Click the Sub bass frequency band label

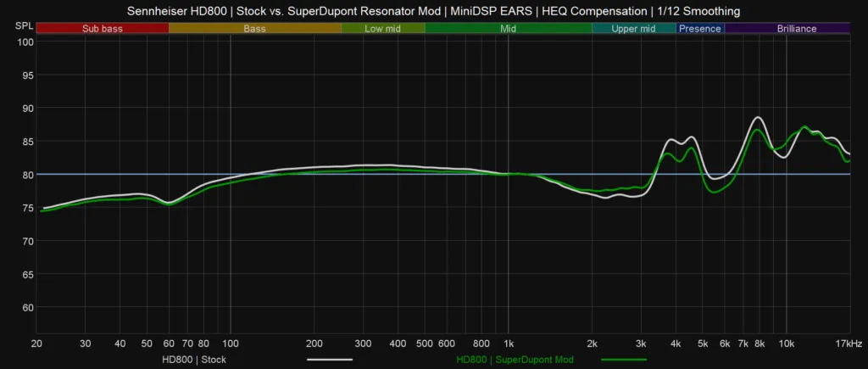103,29
